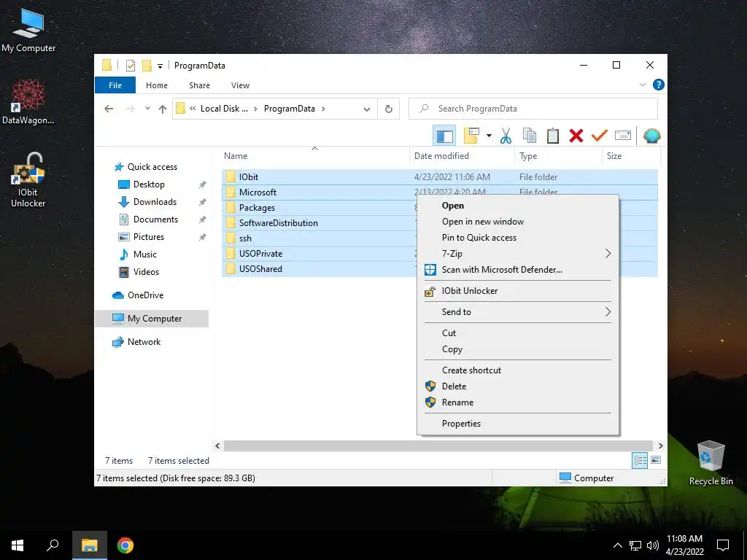Viewport: 747px width, 560px height.
Task: Choose Pin to Quick access
Action: [x=518, y=238]
